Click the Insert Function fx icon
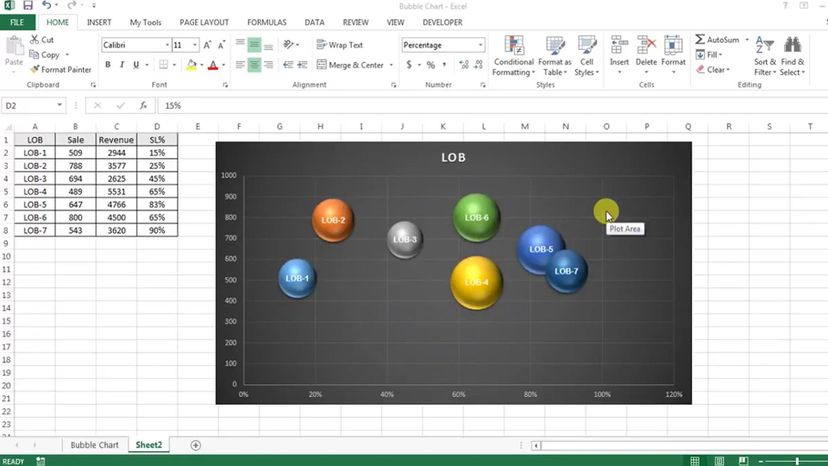This screenshot has width=828, height=466. click(x=143, y=106)
